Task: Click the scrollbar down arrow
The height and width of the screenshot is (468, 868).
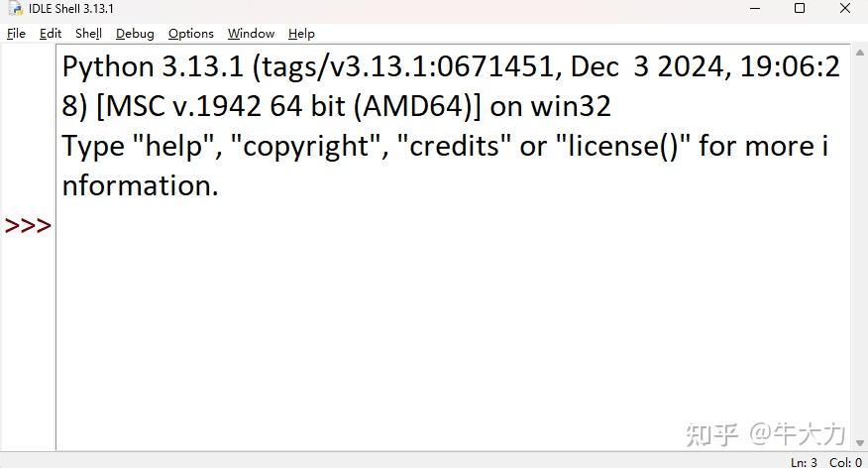Action: 860,442
